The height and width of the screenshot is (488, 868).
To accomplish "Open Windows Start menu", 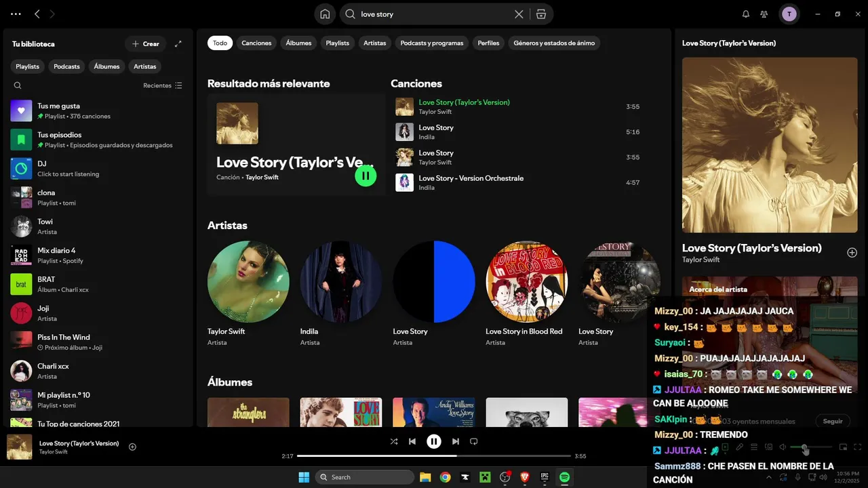I will click(303, 477).
